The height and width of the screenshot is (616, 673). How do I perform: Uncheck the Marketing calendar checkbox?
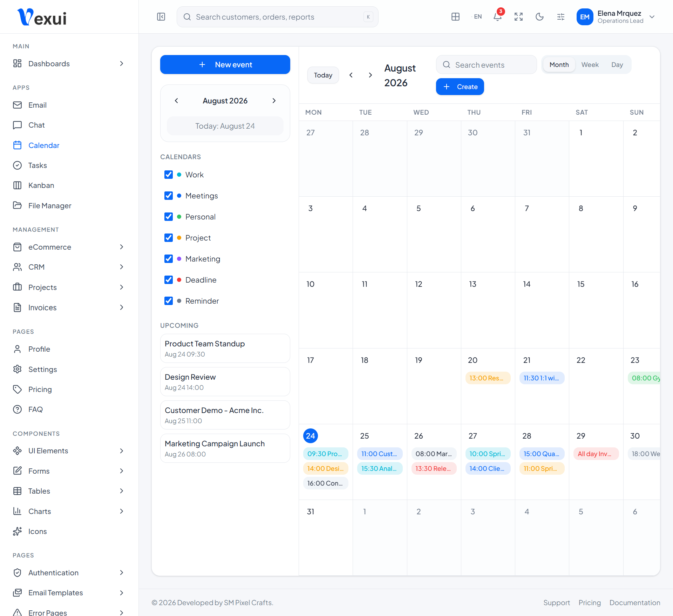[x=169, y=259]
